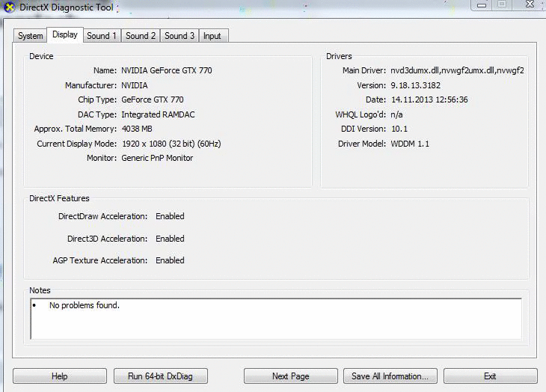Click memory value '4038 MB'
The height and width of the screenshot is (392, 546).
137,129
